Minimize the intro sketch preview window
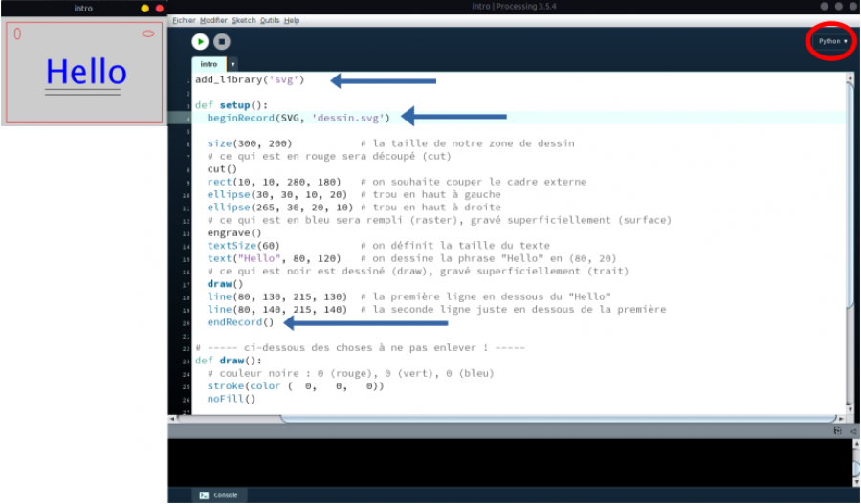The height and width of the screenshot is (504, 861). pos(145,9)
